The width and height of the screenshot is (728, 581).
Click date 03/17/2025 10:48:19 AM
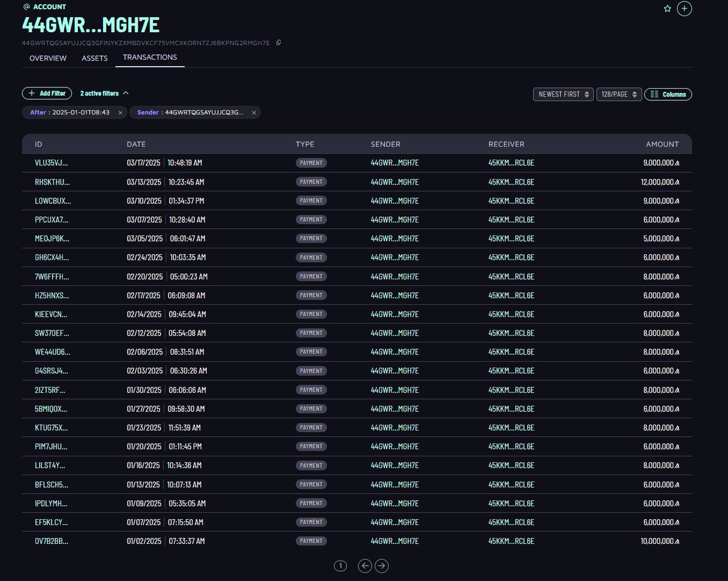point(164,163)
